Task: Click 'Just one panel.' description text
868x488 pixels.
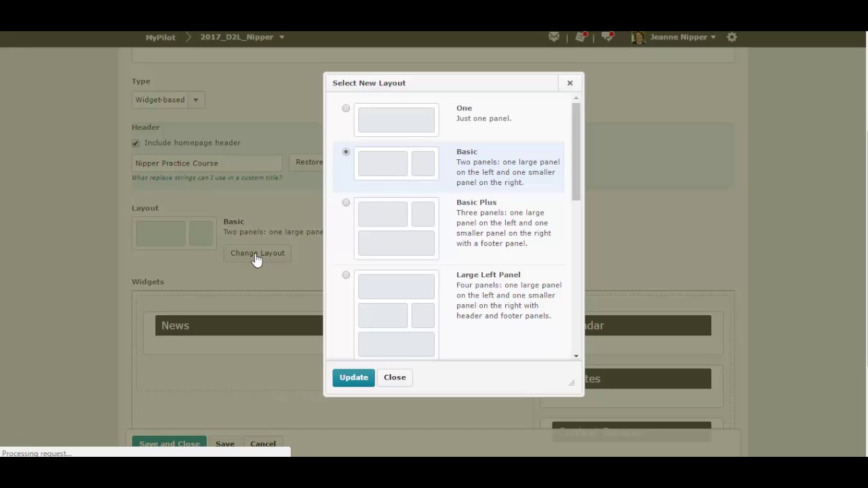Action: point(484,119)
